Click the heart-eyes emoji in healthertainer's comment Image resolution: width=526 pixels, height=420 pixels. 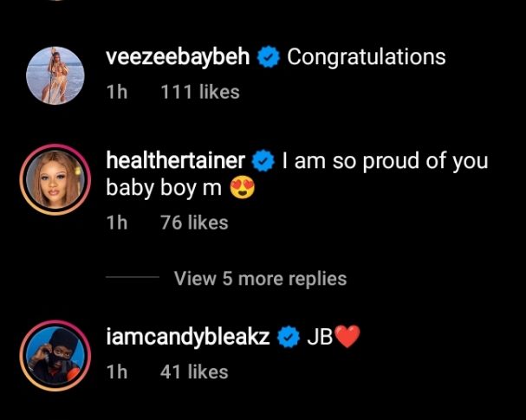coord(244,188)
